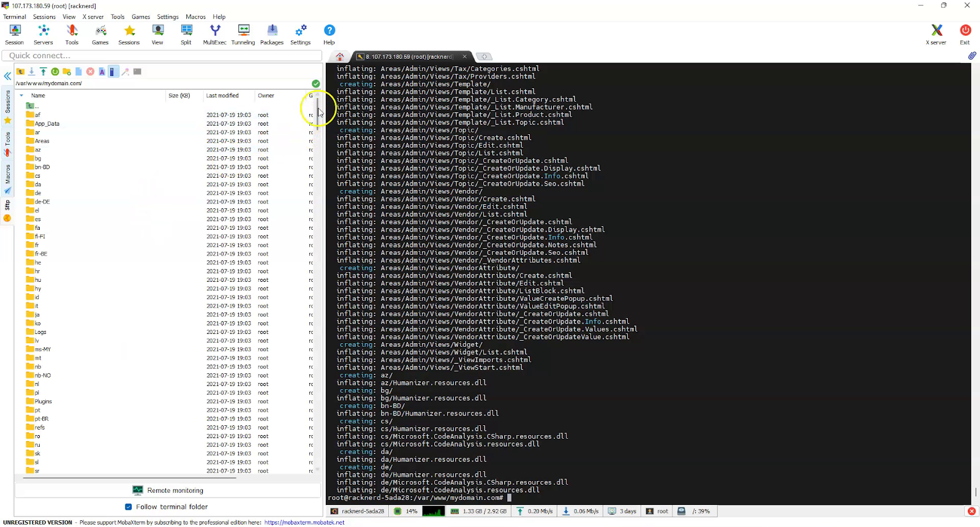Open the Servers toolbar button
980x527 pixels.
[43, 35]
